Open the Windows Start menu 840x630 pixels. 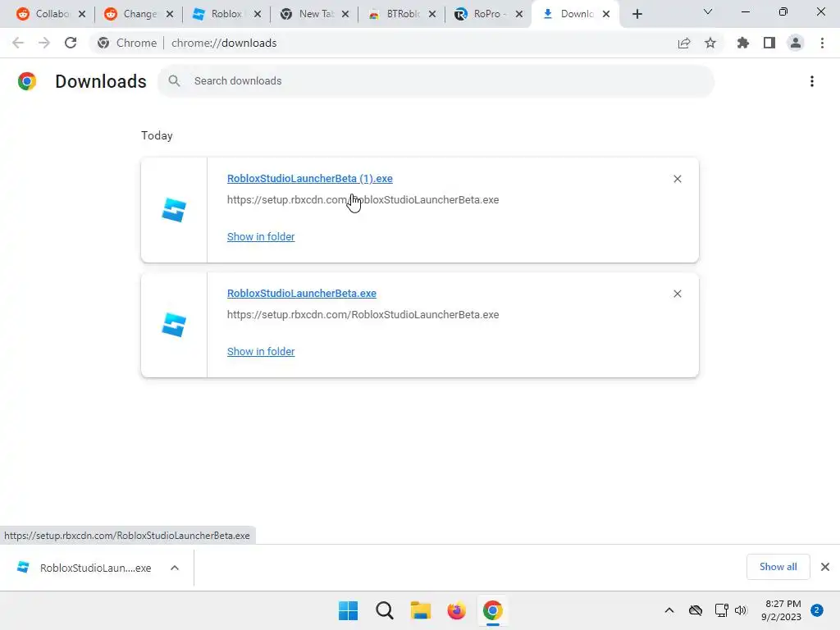348,610
